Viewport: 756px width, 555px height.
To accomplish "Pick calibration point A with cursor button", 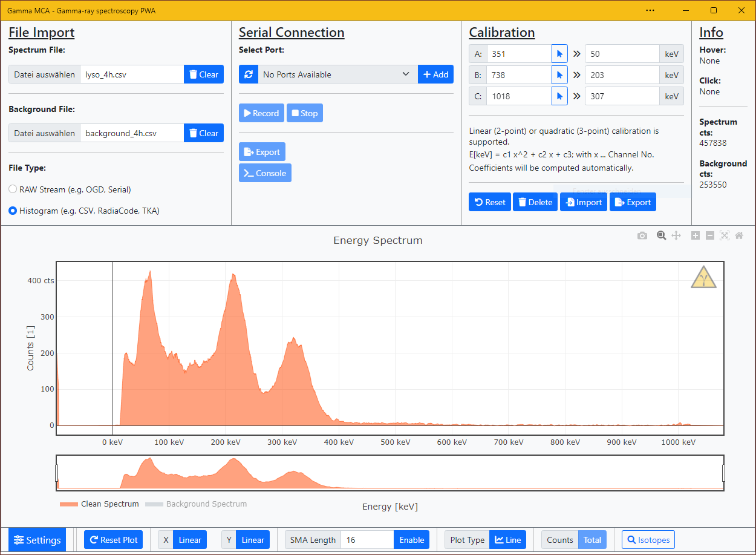I will 559,54.
